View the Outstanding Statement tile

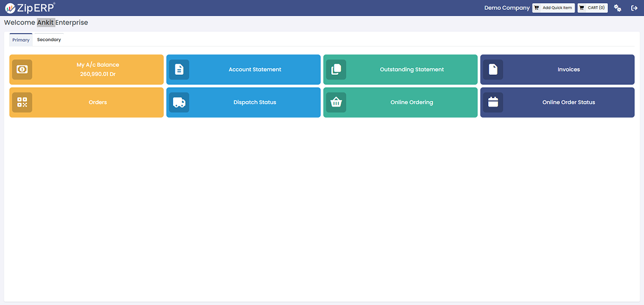click(x=412, y=70)
